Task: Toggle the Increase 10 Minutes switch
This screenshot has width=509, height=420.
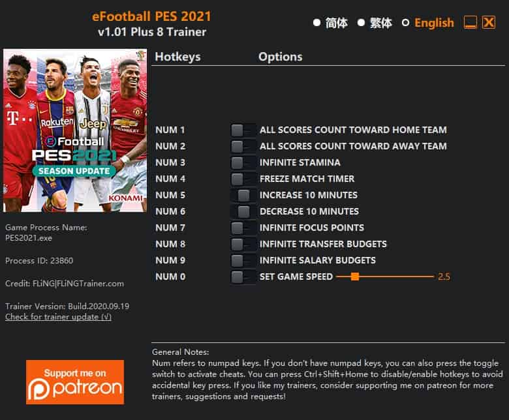Action: (243, 195)
